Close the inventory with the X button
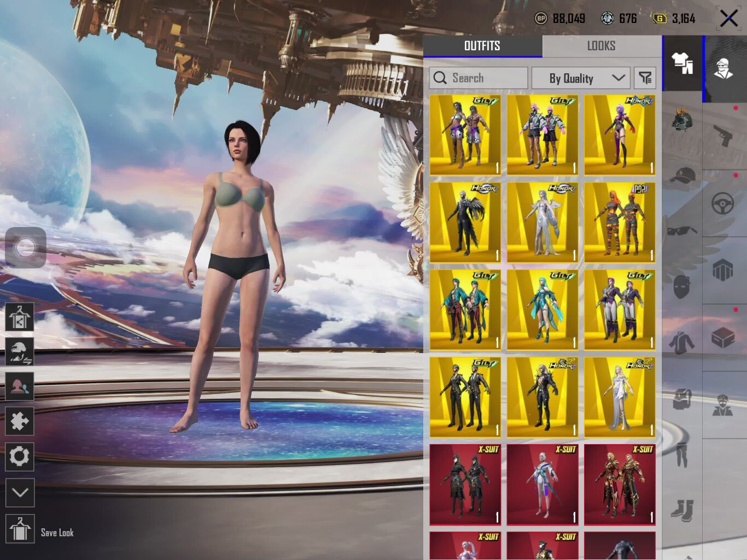This screenshot has height=560, width=747. 728,19
